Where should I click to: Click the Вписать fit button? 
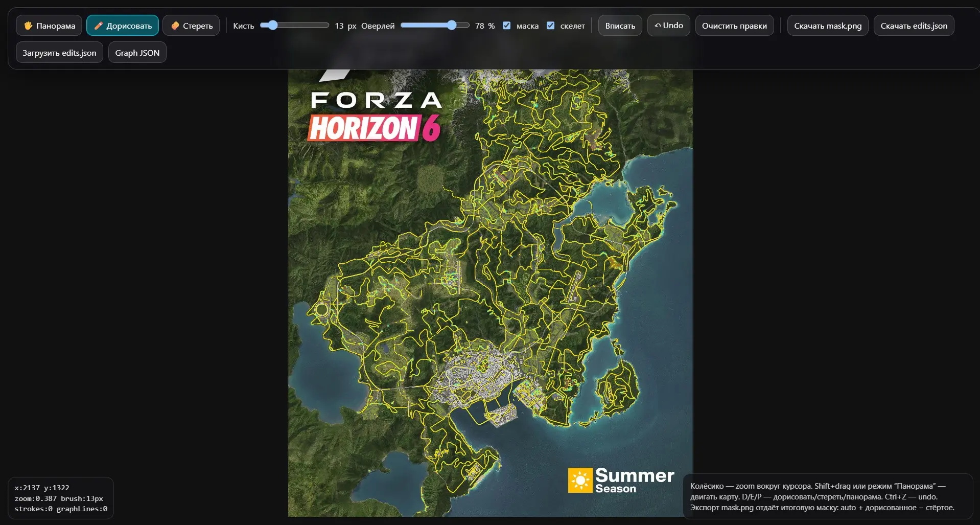click(620, 26)
